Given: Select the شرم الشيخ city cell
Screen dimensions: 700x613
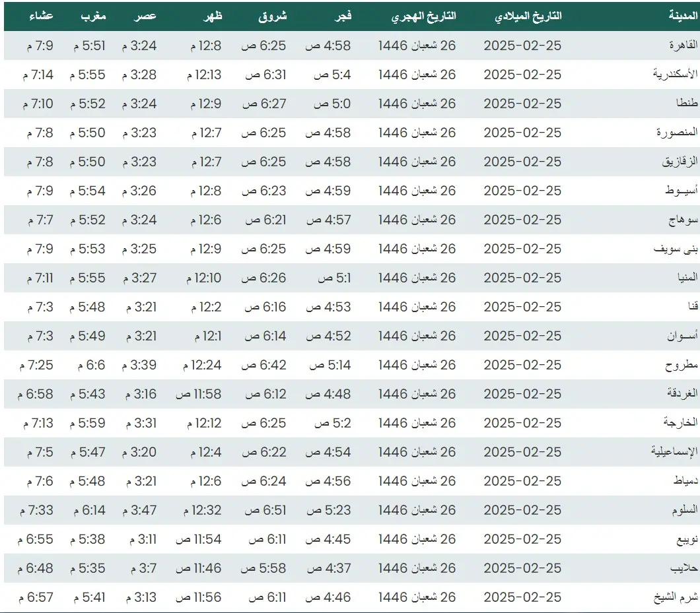Looking at the screenshot, I should click(x=676, y=597).
